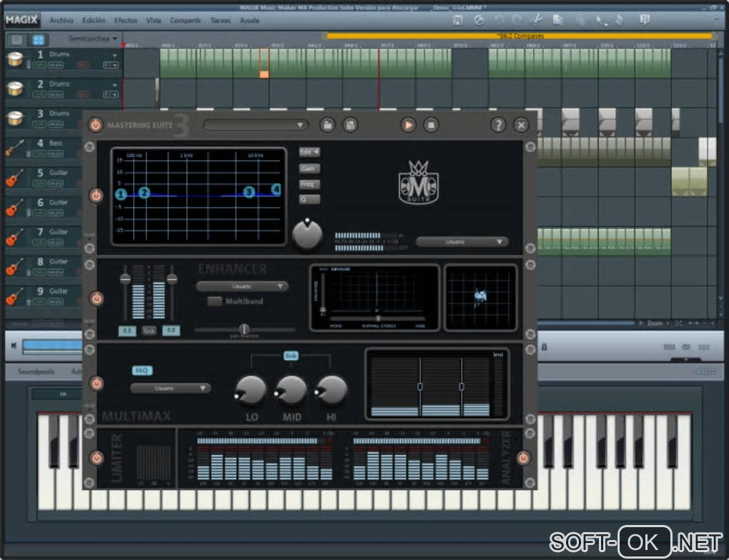Click the MAGIX logo button
The image size is (729, 560).
coord(22,19)
